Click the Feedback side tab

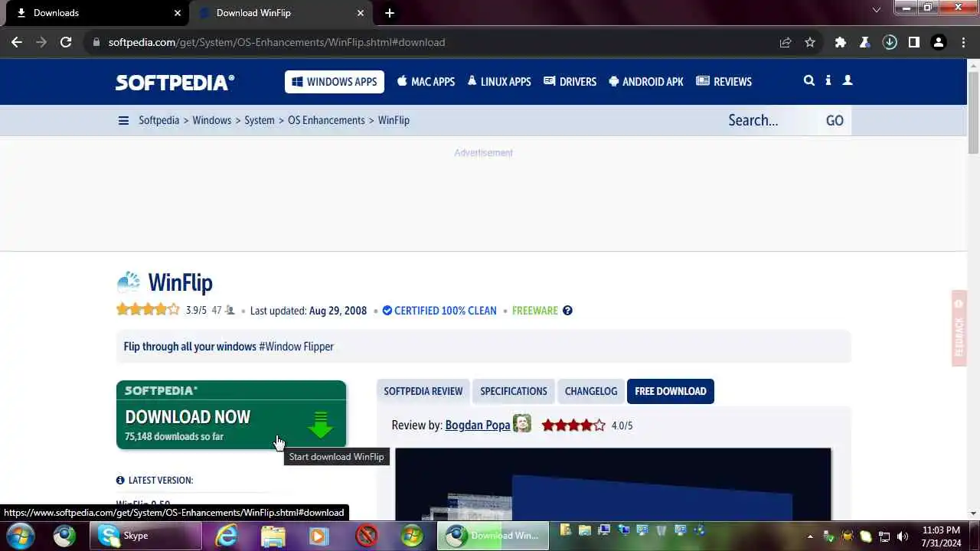pyautogui.click(x=959, y=328)
